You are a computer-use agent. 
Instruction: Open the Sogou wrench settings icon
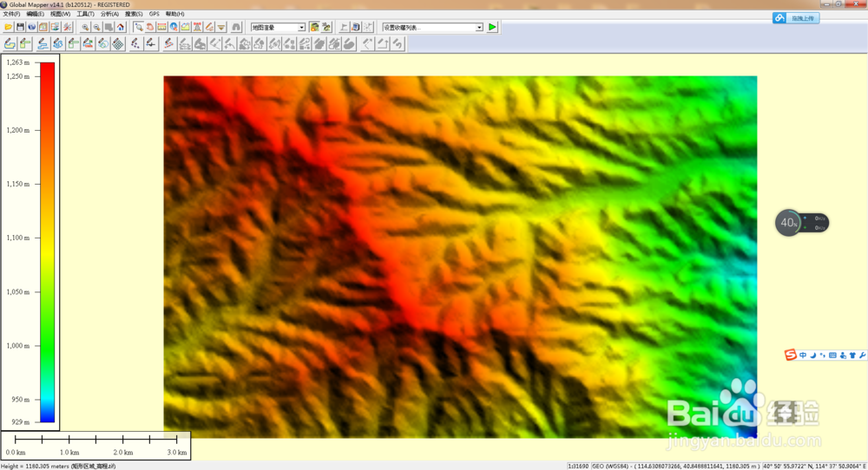[x=863, y=355]
